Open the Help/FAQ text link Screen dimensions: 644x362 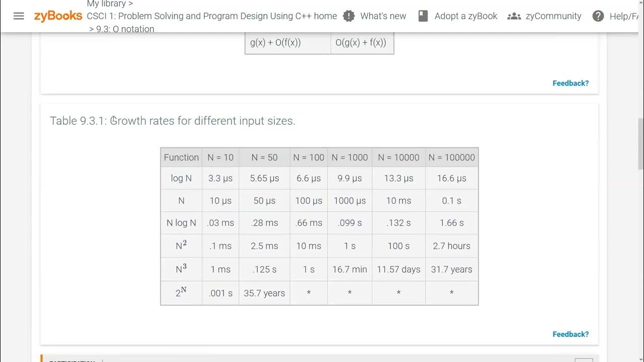[x=626, y=16]
